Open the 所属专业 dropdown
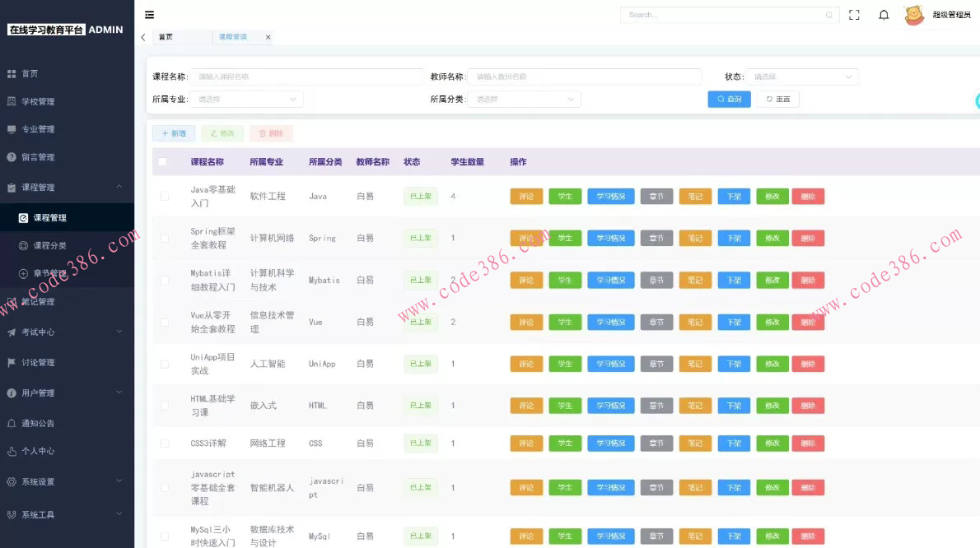 [246, 100]
